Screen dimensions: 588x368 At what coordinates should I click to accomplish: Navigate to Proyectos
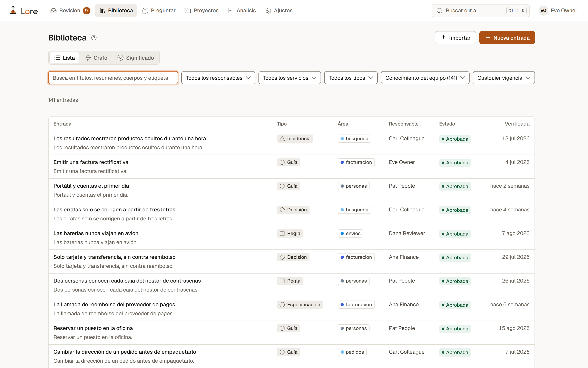202,10
